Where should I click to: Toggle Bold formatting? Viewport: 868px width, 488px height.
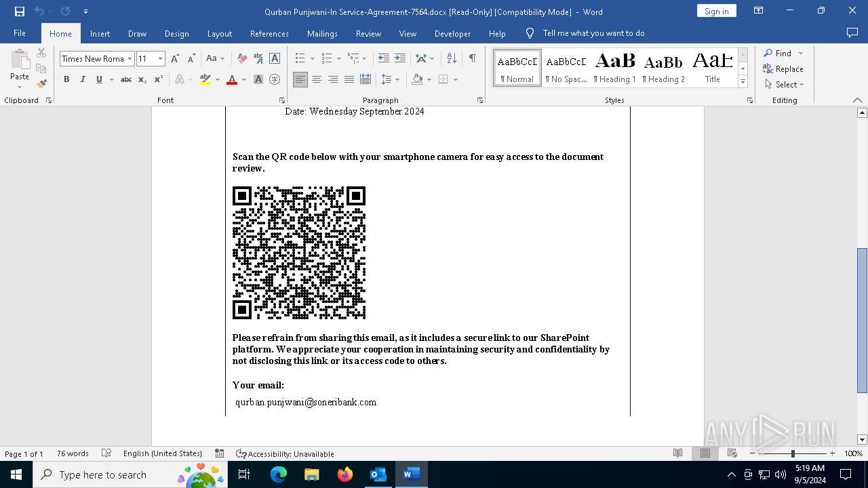pos(66,79)
